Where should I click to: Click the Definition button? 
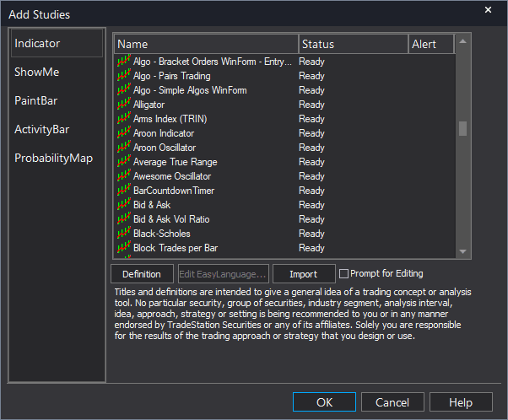click(142, 274)
